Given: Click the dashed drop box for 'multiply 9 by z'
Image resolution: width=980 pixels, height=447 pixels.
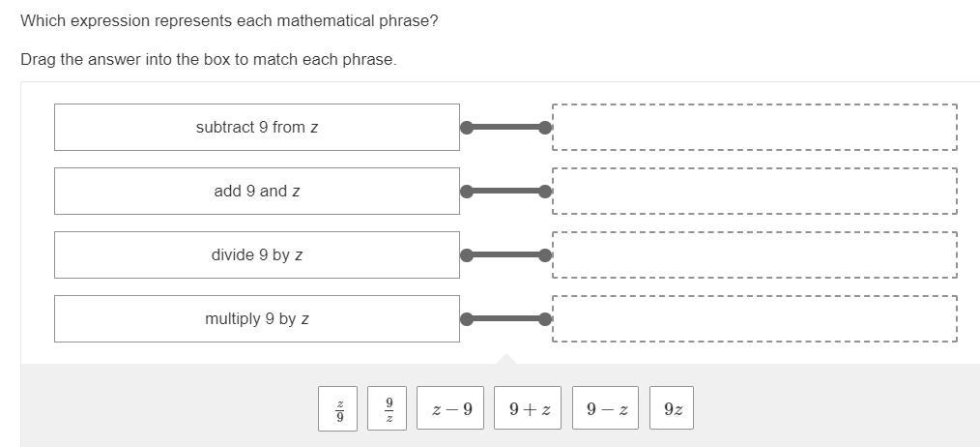Looking at the screenshot, I should [754, 319].
